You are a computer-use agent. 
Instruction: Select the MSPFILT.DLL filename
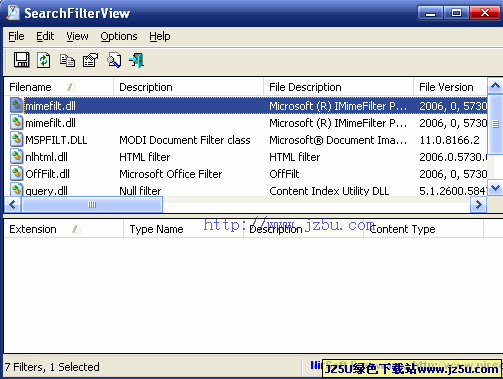pyautogui.click(x=56, y=140)
